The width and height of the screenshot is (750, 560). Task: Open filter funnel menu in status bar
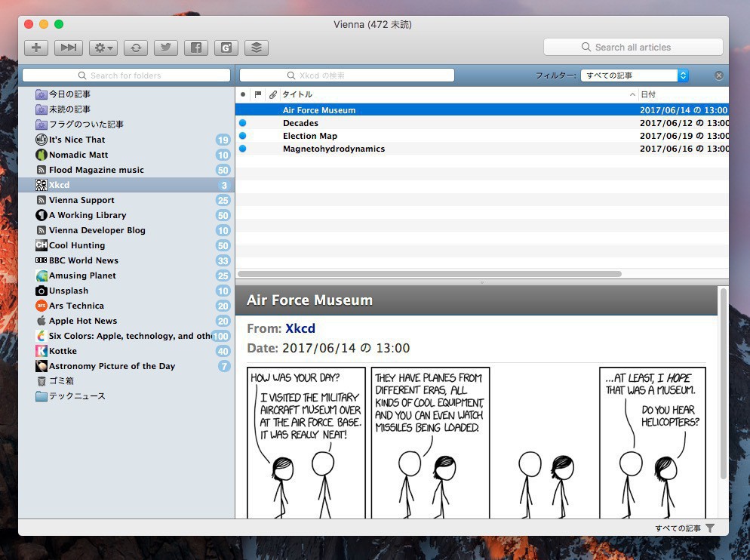pos(710,528)
